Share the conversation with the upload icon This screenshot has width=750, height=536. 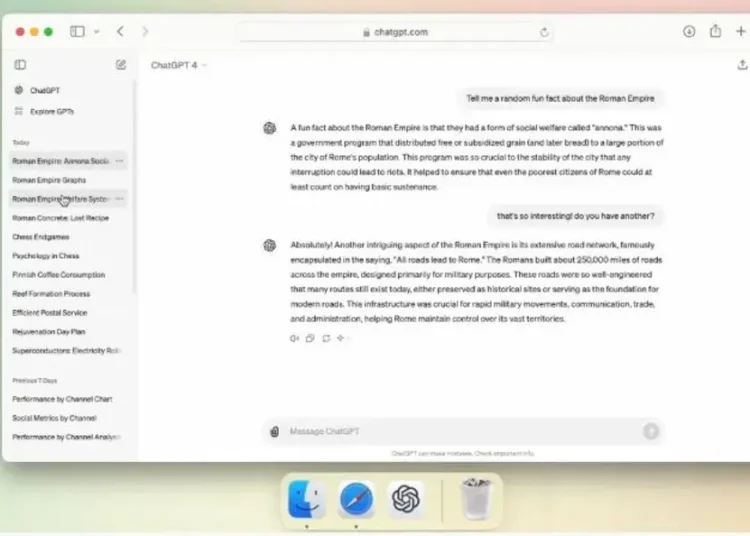click(742, 65)
